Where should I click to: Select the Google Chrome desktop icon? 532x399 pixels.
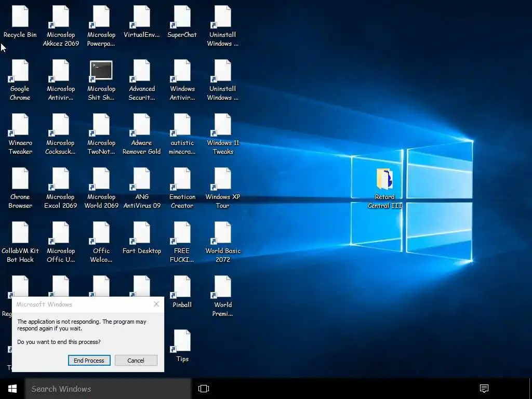click(20, 80)
